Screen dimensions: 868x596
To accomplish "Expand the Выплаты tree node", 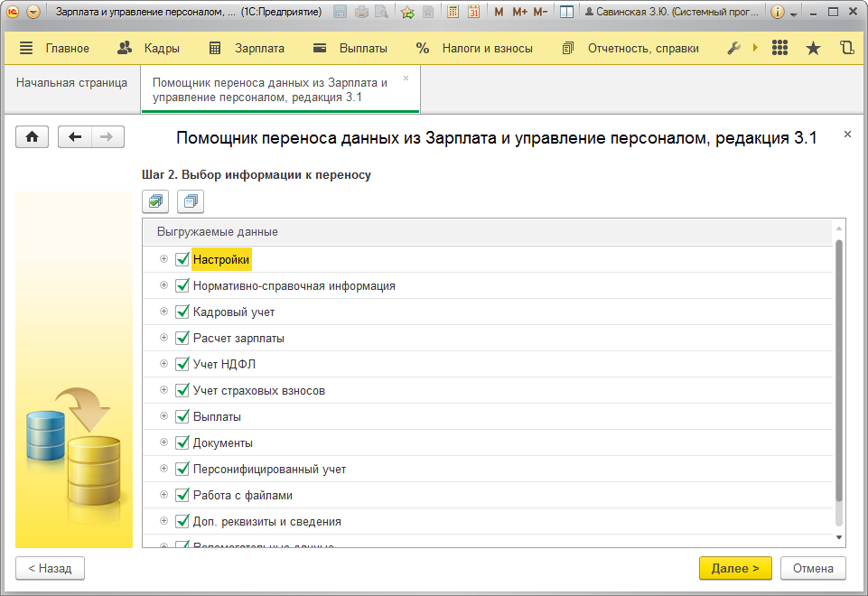I will 163,416.
